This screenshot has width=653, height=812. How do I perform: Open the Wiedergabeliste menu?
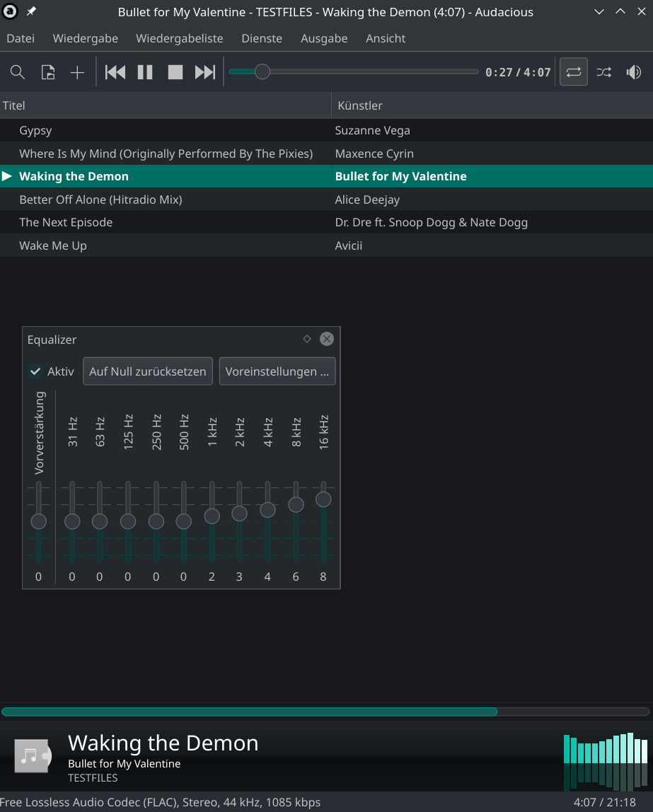[179, 38]
